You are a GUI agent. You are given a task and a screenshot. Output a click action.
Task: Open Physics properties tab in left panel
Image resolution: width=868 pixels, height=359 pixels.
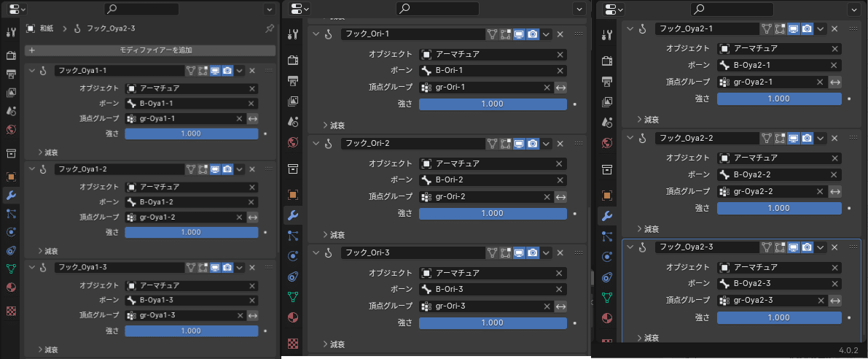tap(11, 232)
